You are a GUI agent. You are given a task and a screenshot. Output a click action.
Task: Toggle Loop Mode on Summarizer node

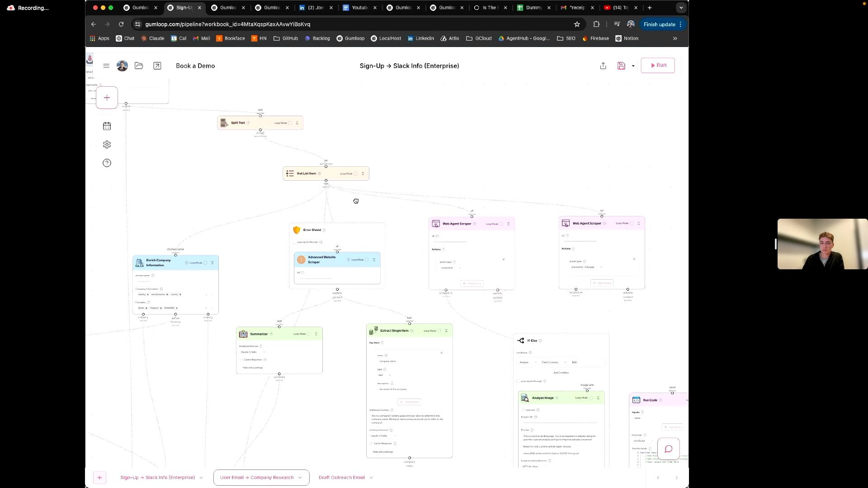click(x=309, y=334)
